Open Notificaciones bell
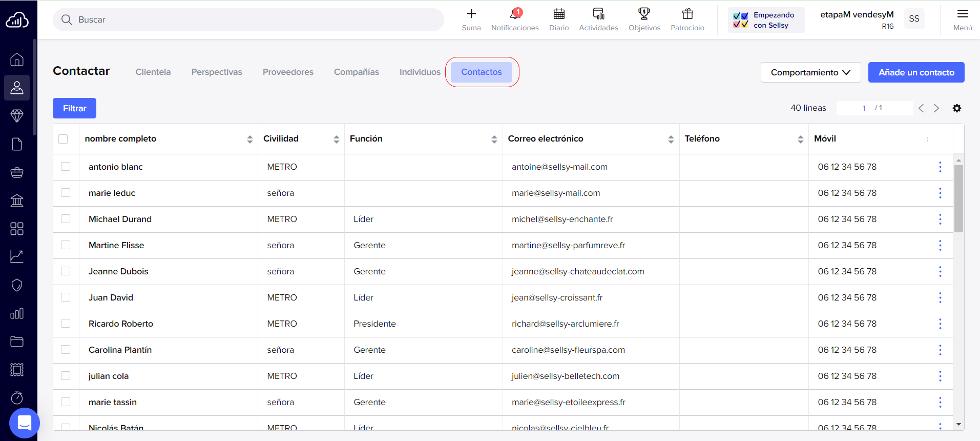The height and width of the screenshot is (441, 980). click(x=515, y=19)
